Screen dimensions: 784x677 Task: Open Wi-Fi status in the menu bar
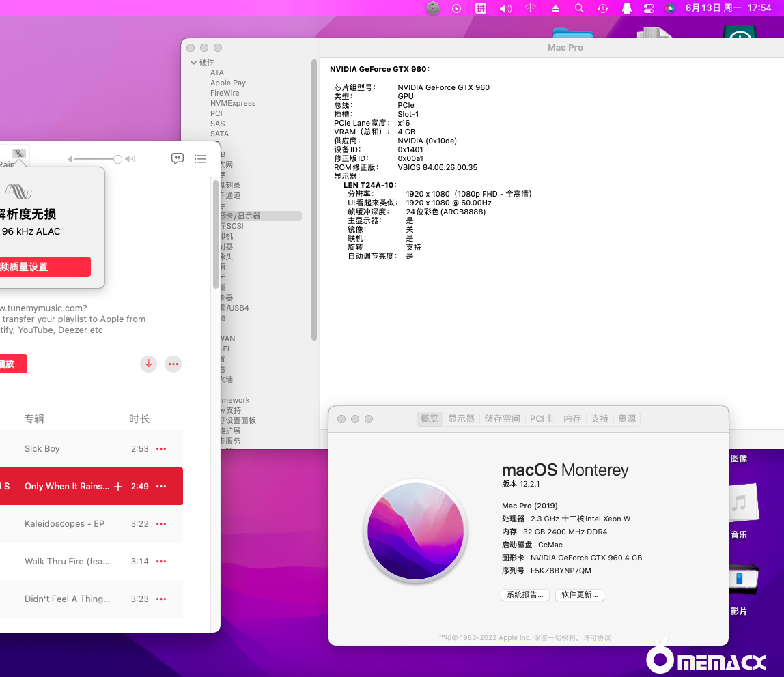click(531, 8)
